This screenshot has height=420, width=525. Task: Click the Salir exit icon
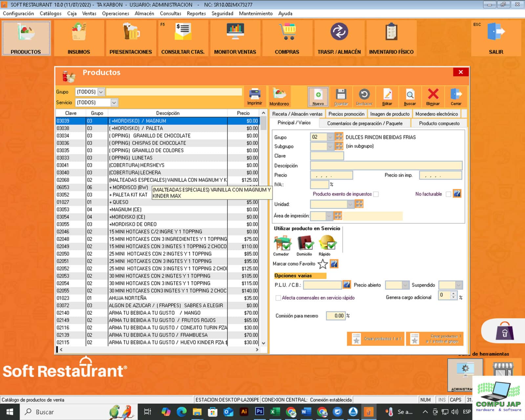(496, 38)
